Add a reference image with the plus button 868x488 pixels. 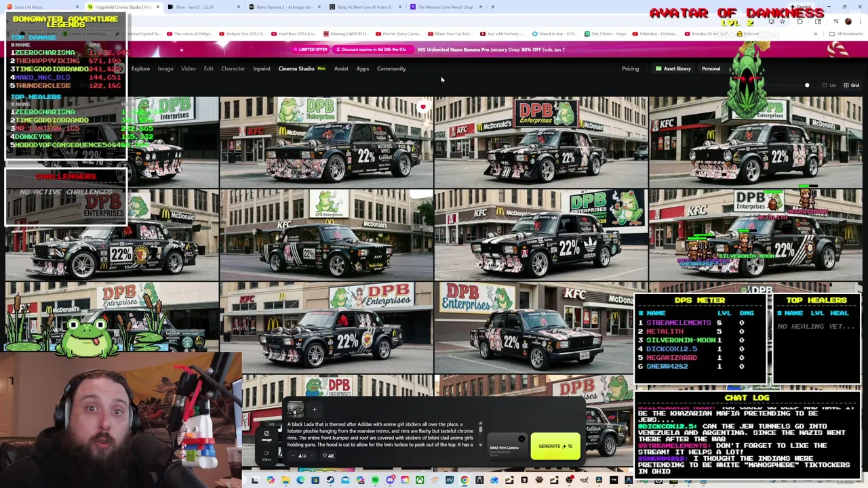tap(314, 409)
